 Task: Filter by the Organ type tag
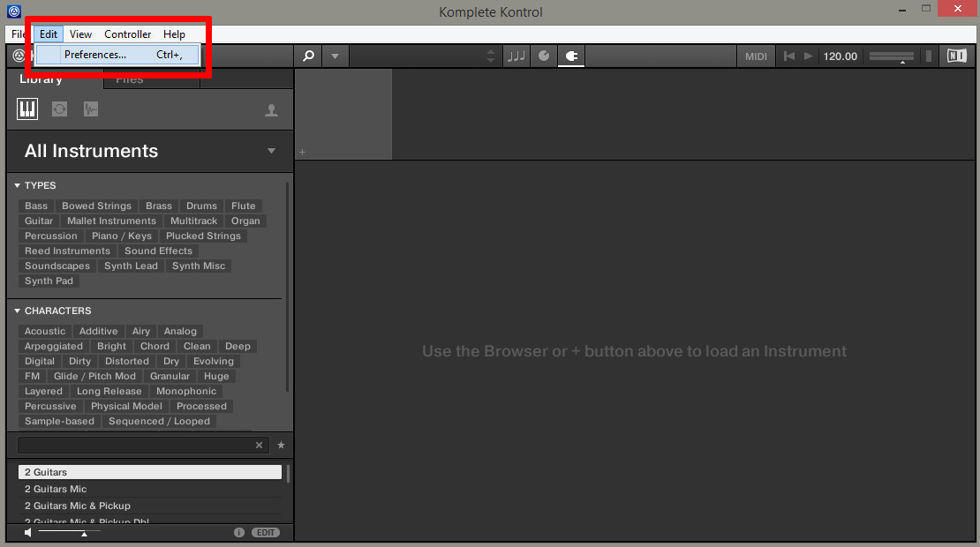click(245, 221)
